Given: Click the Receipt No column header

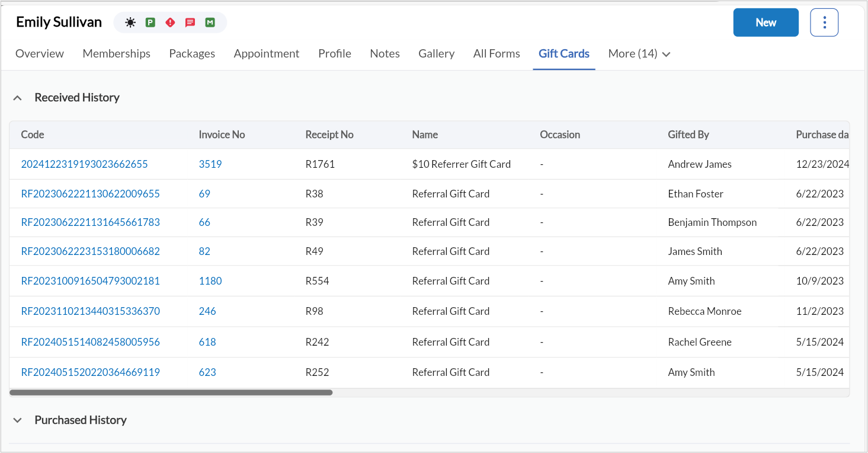Looking at the screenshot, I should (x=329, y=135).
